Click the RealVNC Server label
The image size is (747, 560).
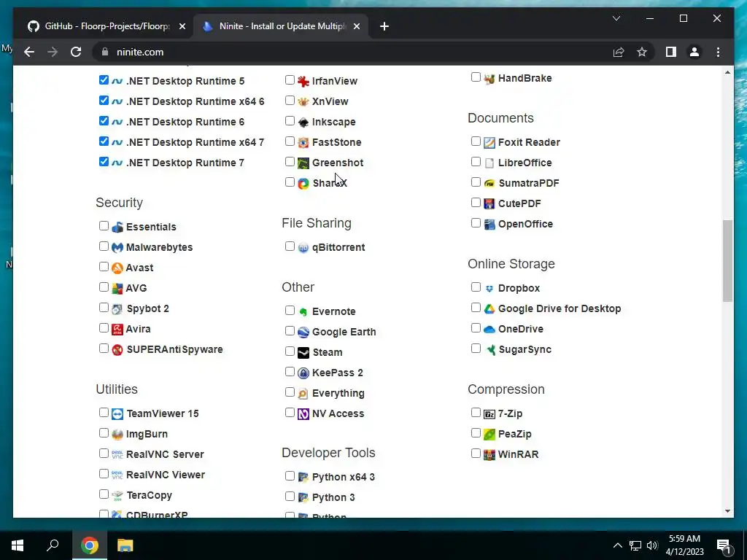(x=166, y=455)
